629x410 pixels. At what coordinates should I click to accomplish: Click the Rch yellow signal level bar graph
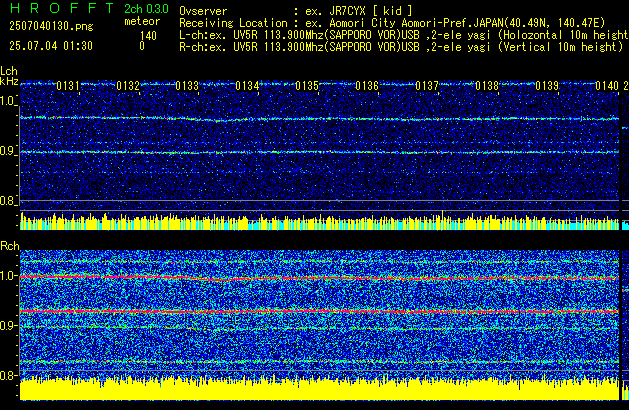click(319, 388)
